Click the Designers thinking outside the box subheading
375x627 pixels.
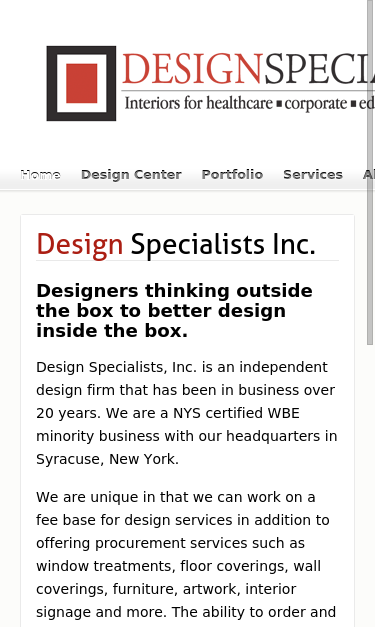pyautogui.click(x=174, y=311)
